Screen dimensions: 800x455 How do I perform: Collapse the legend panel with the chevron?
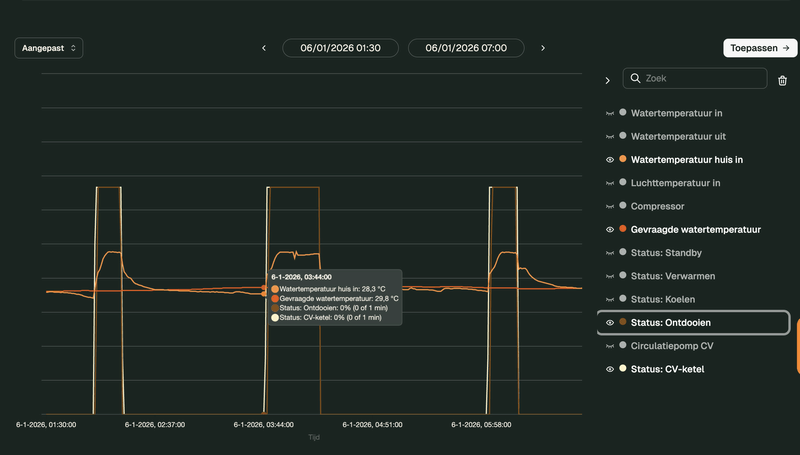(607, 80)
